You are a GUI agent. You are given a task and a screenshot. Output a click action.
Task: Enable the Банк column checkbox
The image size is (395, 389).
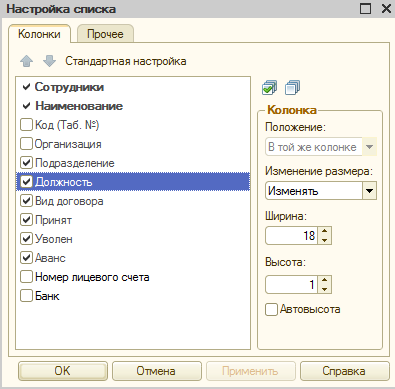point(26,296)
